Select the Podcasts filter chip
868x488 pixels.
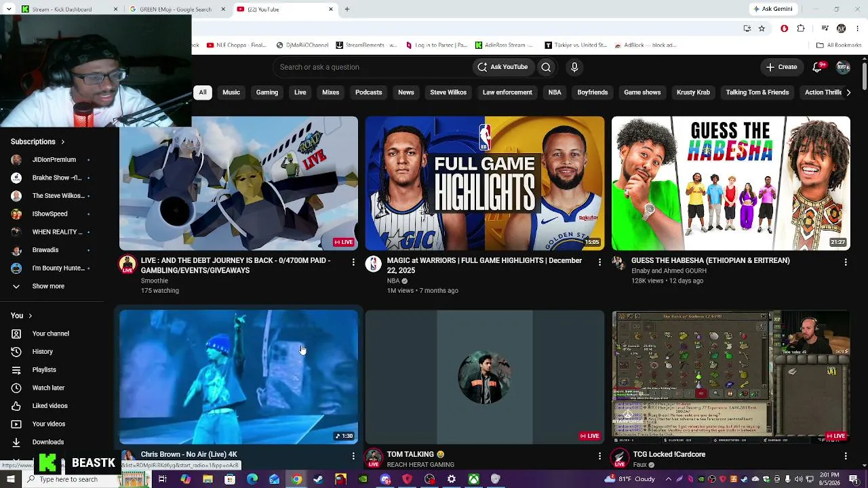pos(369,92)
